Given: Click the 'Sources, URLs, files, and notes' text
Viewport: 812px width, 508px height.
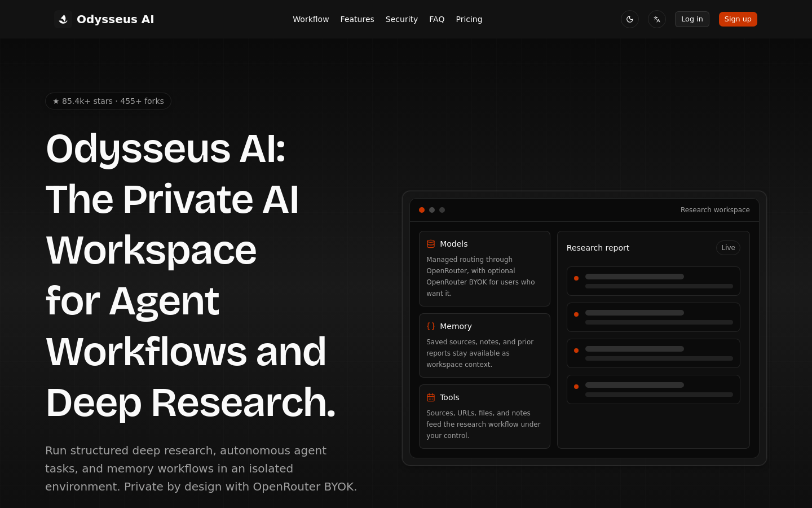Looking at the screenshot, I should click(483, 424).
